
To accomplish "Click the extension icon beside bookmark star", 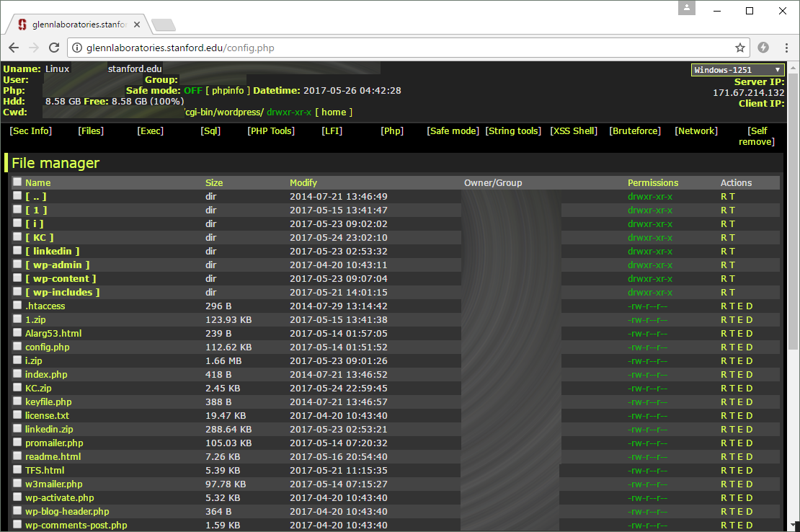I will pos(763,48).
